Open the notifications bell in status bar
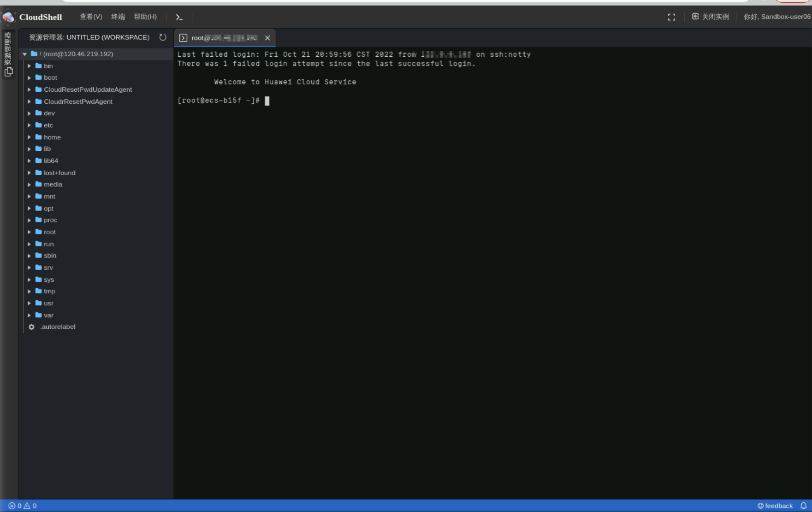 804,506
